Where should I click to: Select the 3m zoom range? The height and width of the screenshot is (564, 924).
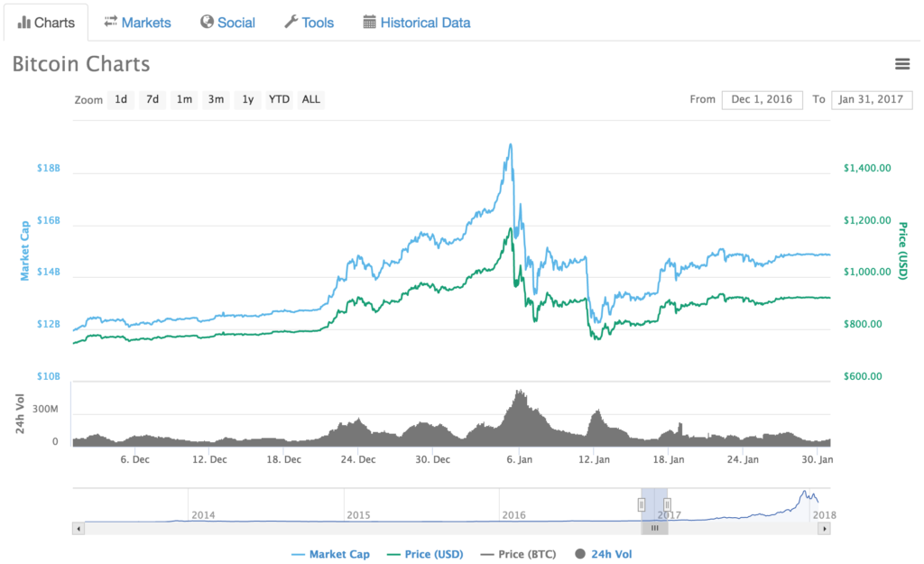217,99
